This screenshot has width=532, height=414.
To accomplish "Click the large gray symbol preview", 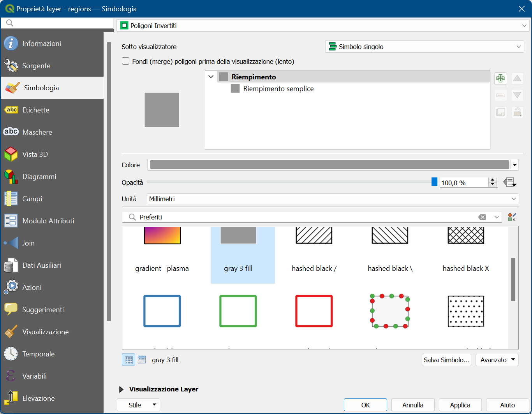I will 162,110.
